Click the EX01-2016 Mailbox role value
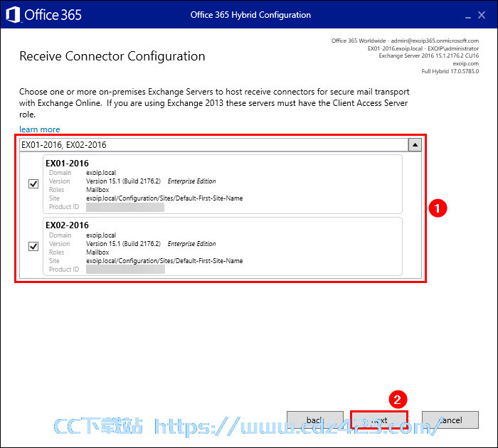498x448 pixels. [x=97, y=190]
